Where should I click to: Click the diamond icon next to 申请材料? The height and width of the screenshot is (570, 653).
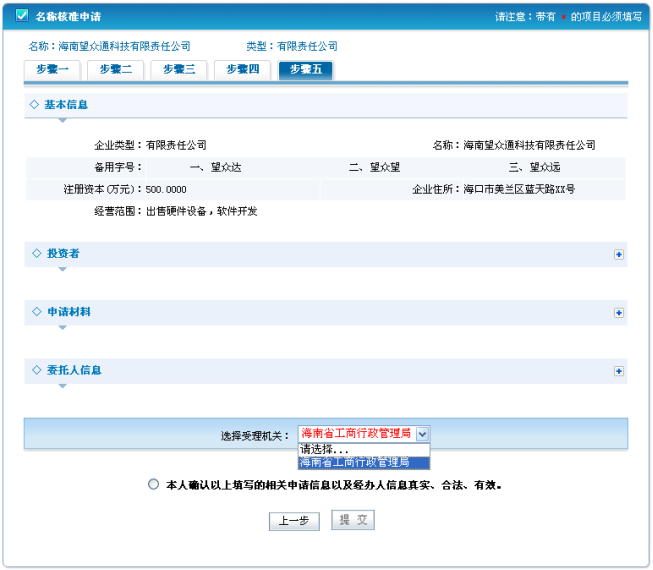click(36, 312)
